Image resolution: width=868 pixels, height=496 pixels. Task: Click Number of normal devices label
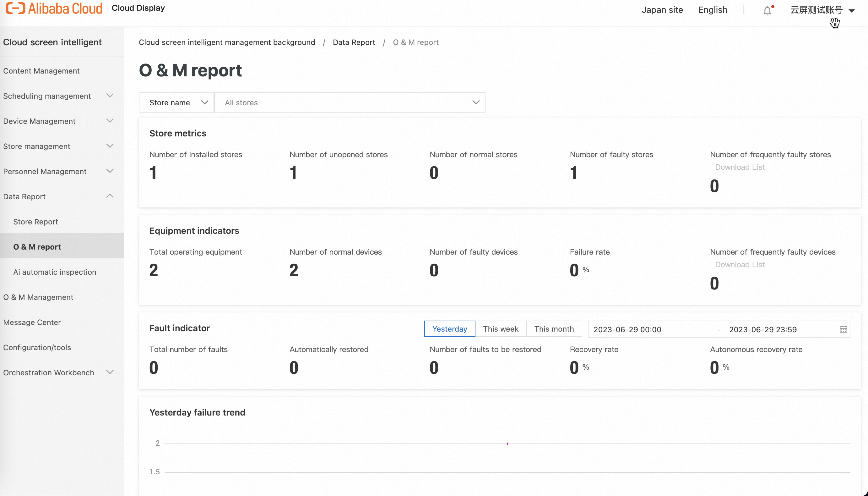[335, 252]
